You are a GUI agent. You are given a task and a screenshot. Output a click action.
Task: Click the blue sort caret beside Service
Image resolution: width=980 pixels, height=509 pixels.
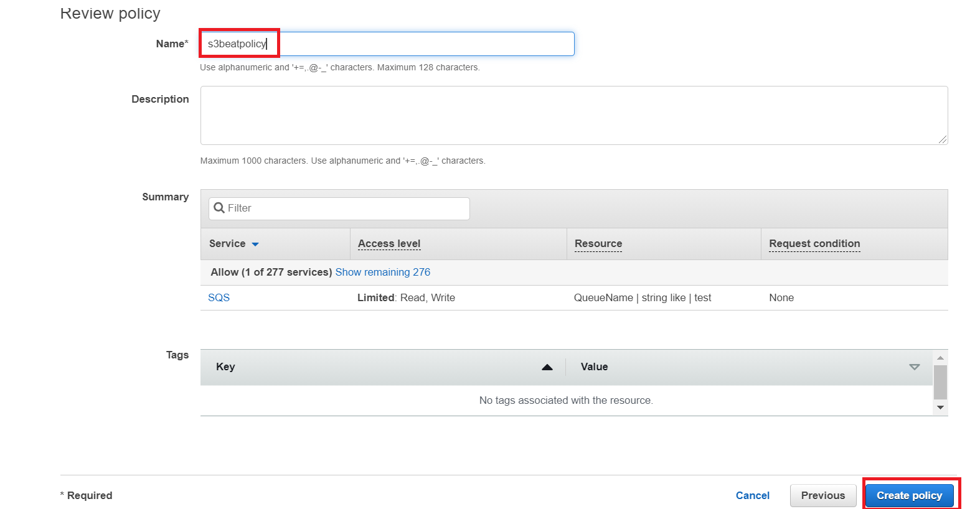pos(255,245)
